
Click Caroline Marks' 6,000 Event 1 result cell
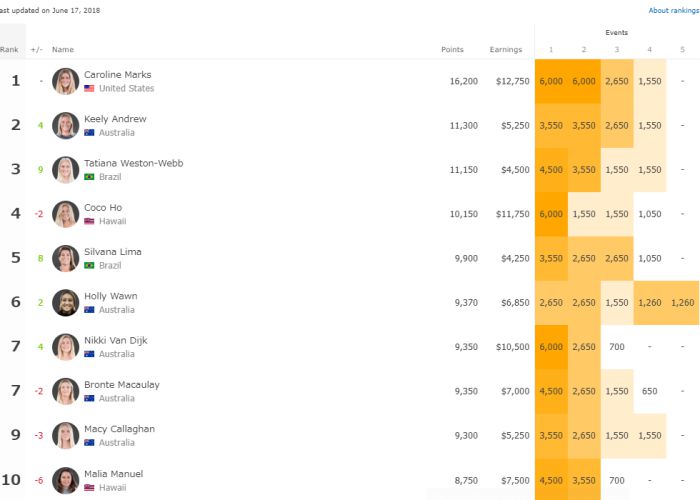tap(550, 81)
